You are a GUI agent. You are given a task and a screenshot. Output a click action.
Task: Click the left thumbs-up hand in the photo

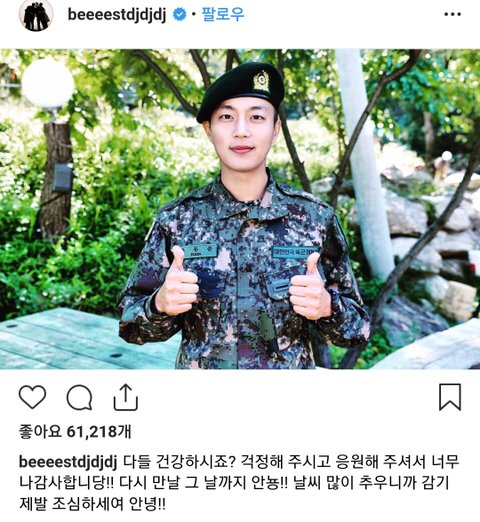pyautogui.click(x=177, y=282)
